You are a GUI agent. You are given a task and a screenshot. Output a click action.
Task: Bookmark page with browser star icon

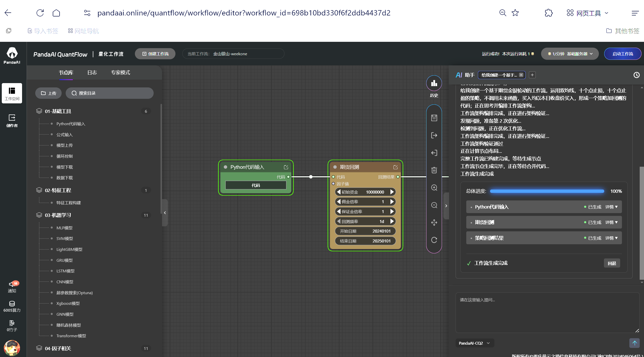[515, 13]
